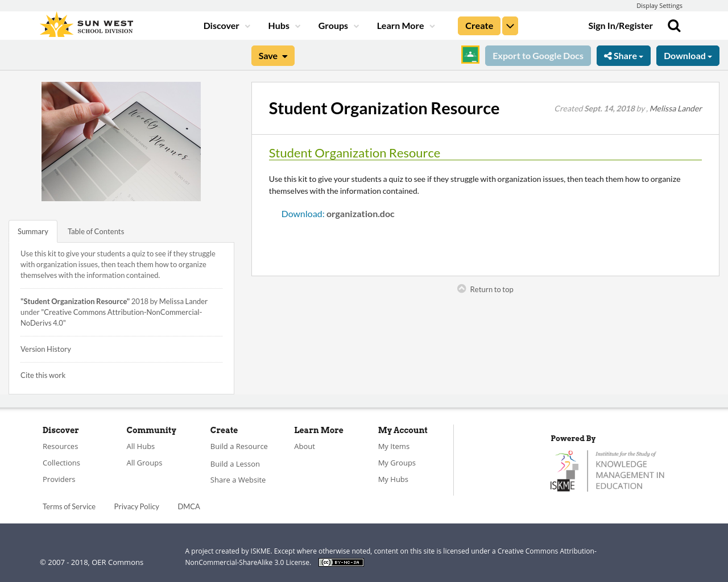Open the Groups navigation menu
Viewport: 728px width, 582px height.
[334, 25]
